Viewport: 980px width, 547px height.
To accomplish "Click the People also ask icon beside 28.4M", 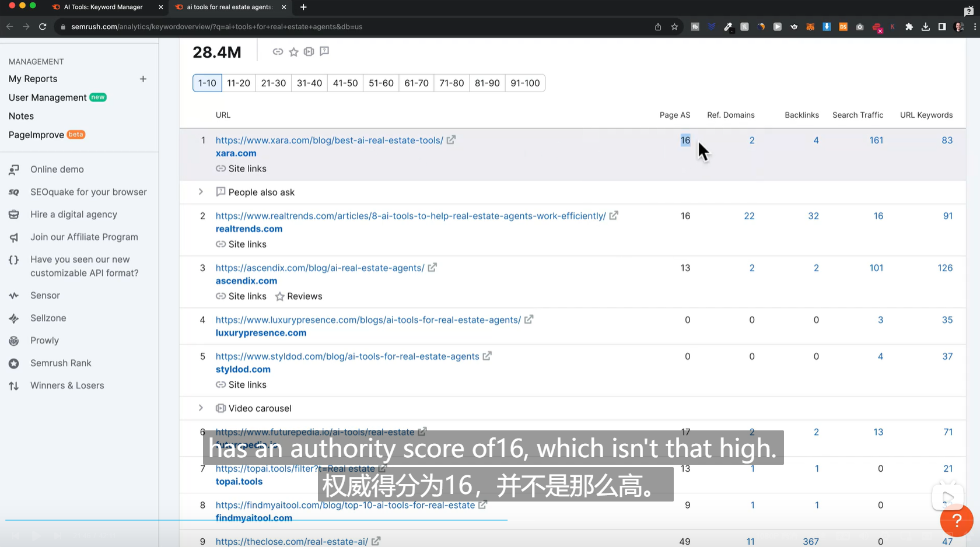I will tap(324, 51).
